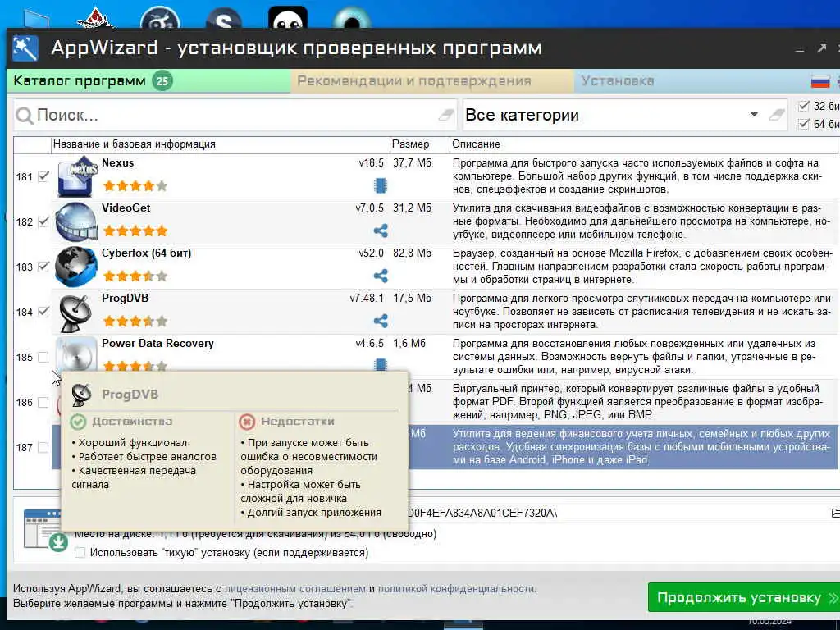Click the ProgDVB satellite dish icon in row 184
This screenshot has height=630, width=840.
point(75,313)
